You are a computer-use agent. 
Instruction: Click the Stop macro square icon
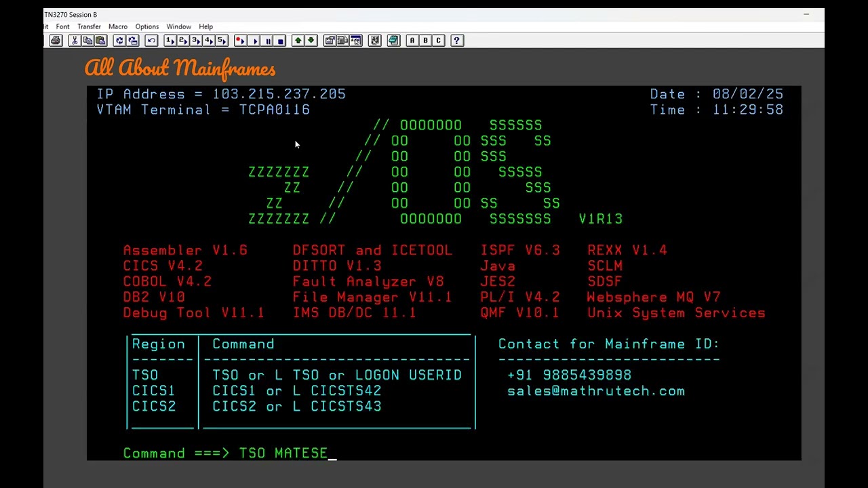tap(280, 41)
